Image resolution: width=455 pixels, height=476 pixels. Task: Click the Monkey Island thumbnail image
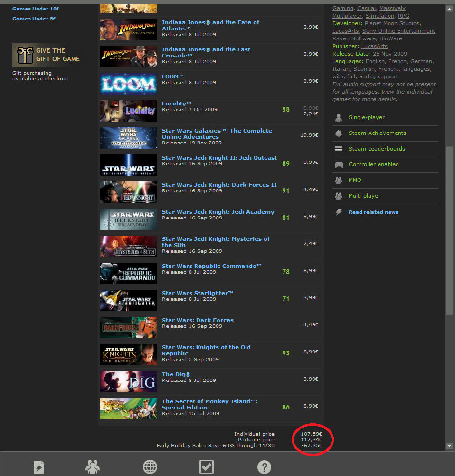129,409
